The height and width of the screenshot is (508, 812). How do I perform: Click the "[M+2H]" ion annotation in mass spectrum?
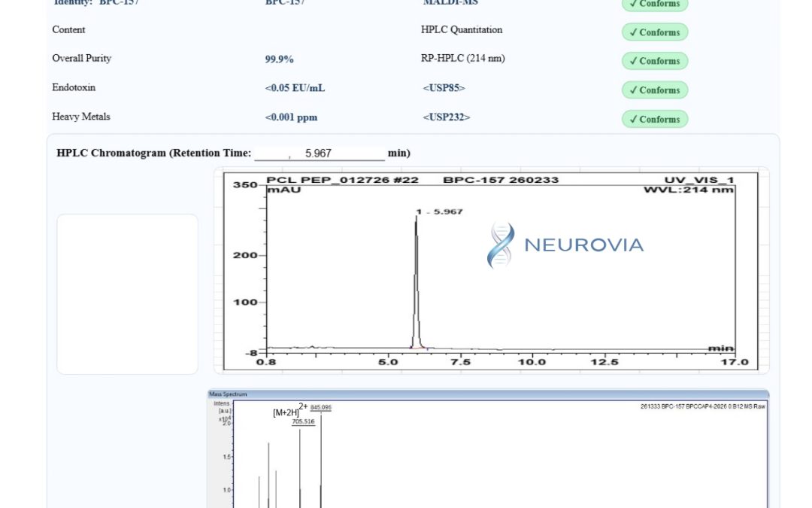pos(286,412)
